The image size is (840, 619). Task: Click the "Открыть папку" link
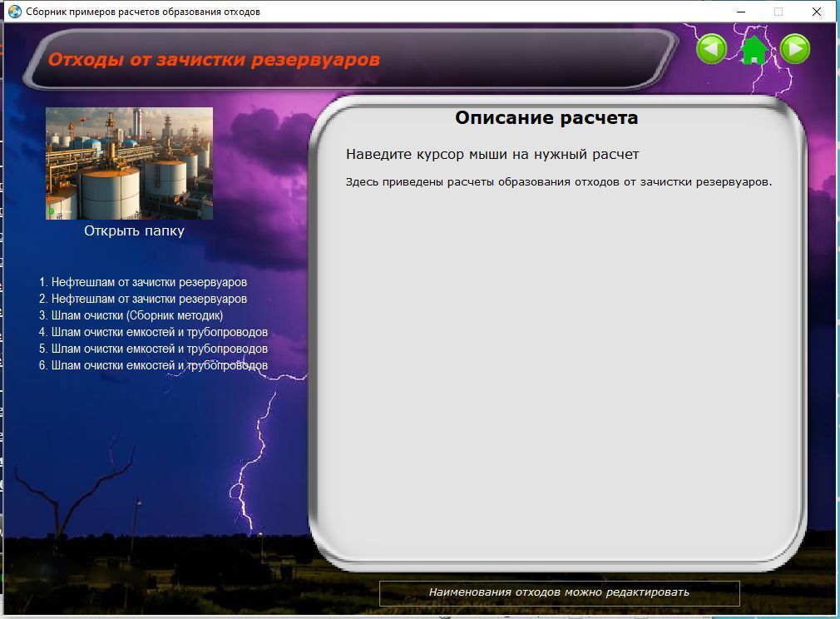click(134, 231)
